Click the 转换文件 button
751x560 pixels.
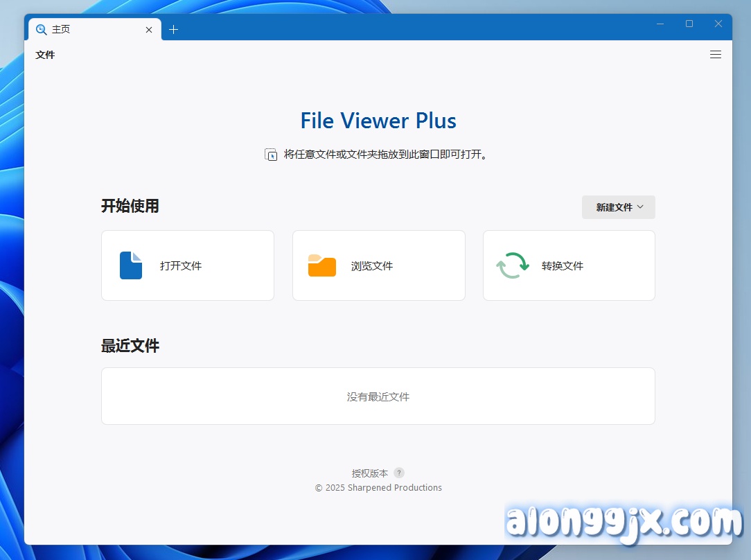tap(568, 265)
